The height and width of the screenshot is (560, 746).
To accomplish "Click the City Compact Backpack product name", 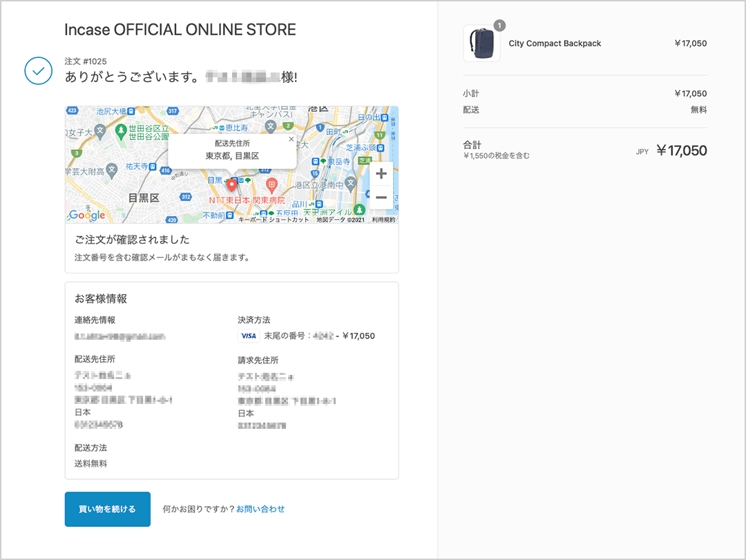I will 555,44.
